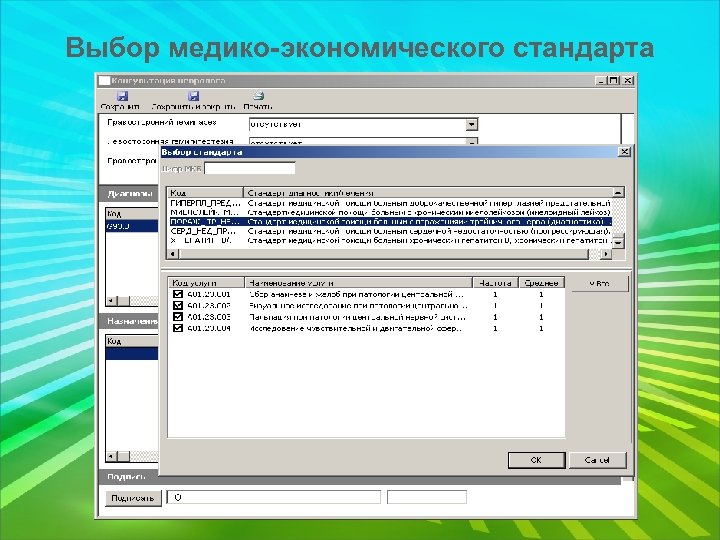Close the Консультация невролога window
The image size is (720, 540).
[x=627, y=80]
